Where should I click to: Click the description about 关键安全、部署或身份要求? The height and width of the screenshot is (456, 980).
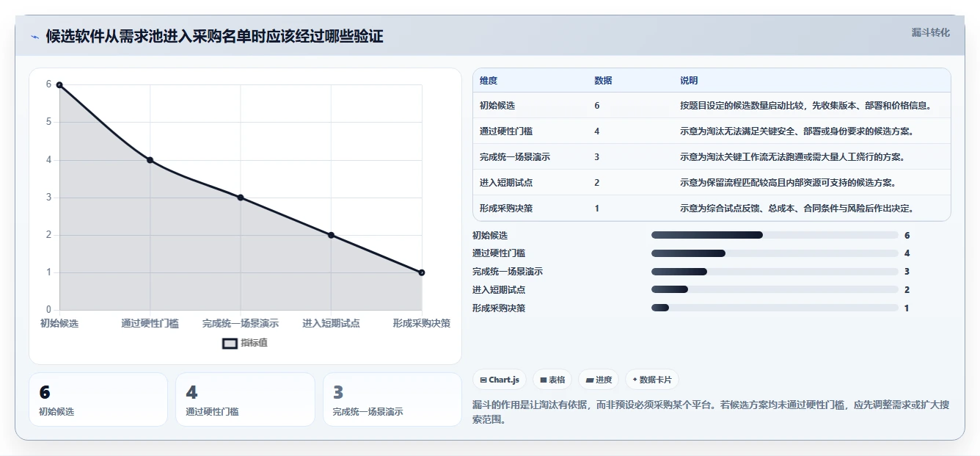(797, 131)
